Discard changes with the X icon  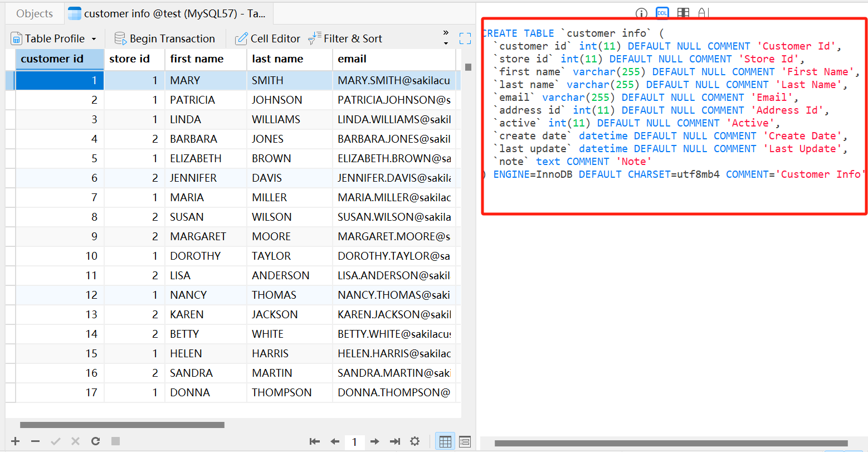tap(76, 441)
